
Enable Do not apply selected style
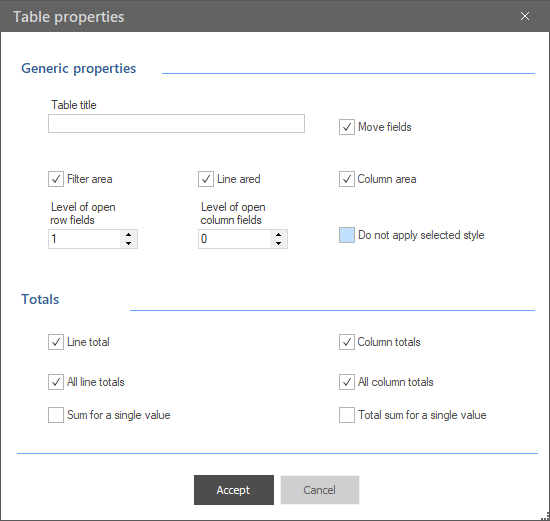(347, 235)
